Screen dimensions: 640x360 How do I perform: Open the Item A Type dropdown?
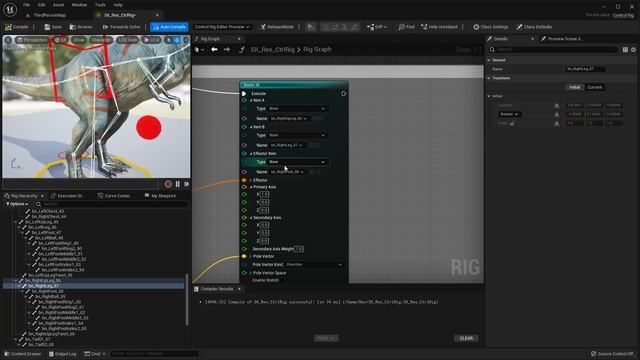(297, 109)
